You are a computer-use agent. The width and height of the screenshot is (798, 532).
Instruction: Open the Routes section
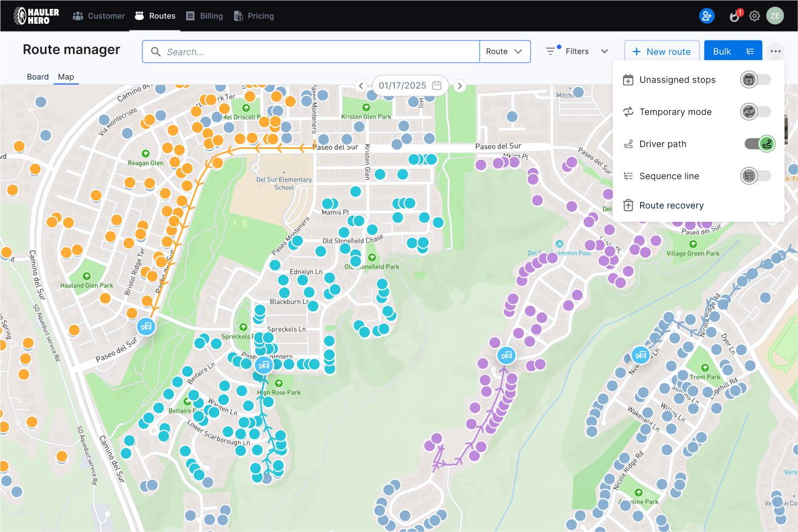pyautogui.click(x=155, y=16)
